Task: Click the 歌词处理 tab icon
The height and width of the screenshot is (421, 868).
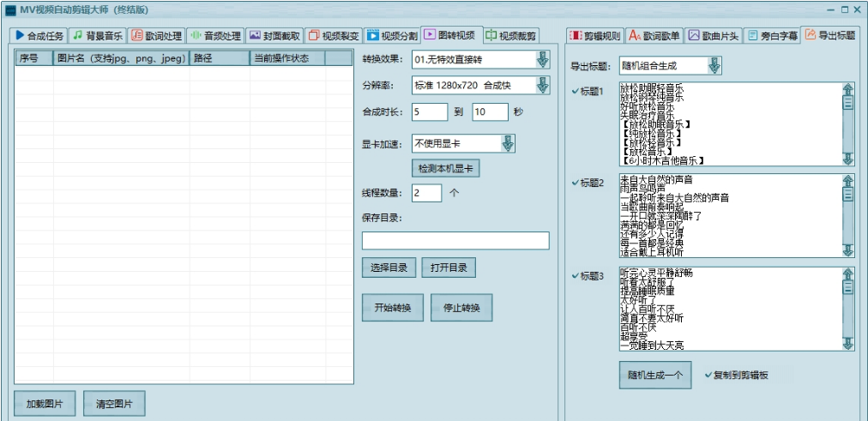Action: (x=136, y=36)
